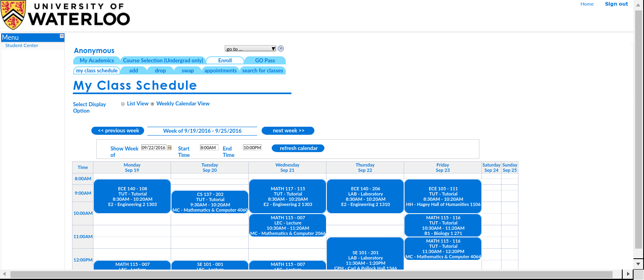644x280 pixels.
Task: Click the Show Week of date field
Action: (154, 148)
